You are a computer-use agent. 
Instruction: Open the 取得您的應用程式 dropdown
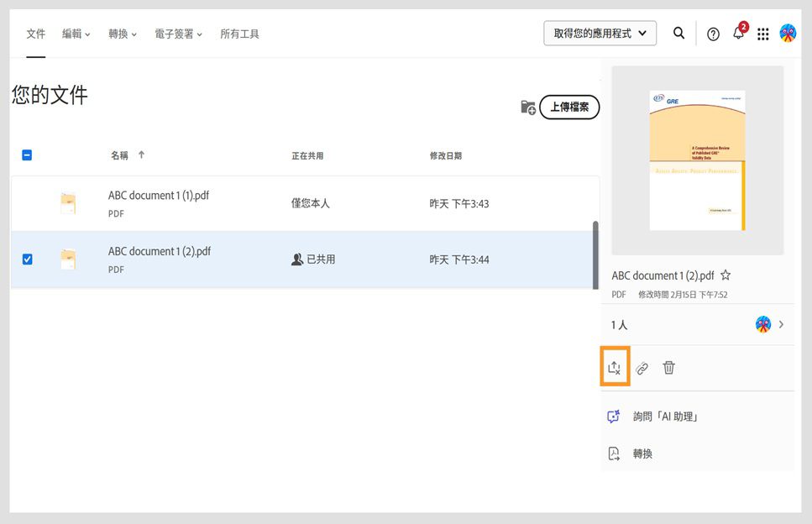click(600, 34)
